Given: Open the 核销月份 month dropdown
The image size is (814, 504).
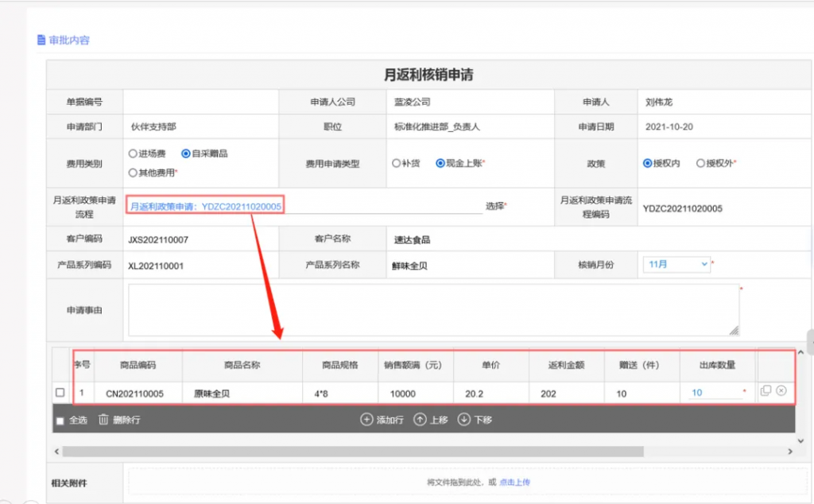Looking at the screenshot, I should click(676, 264).
